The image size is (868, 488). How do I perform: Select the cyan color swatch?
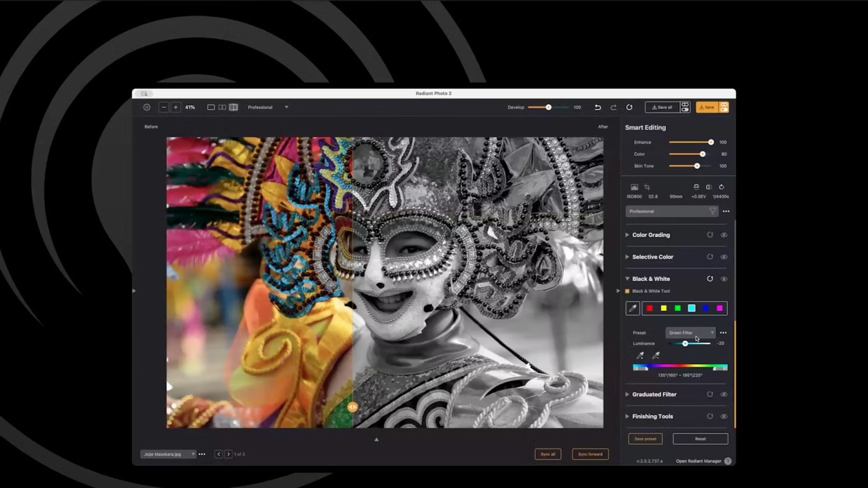691,308
